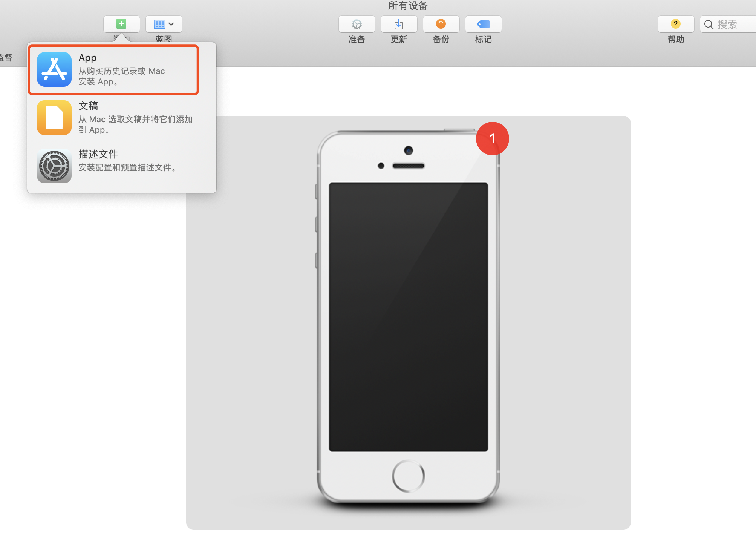Click the yellow Help question icon

point(676,24)
